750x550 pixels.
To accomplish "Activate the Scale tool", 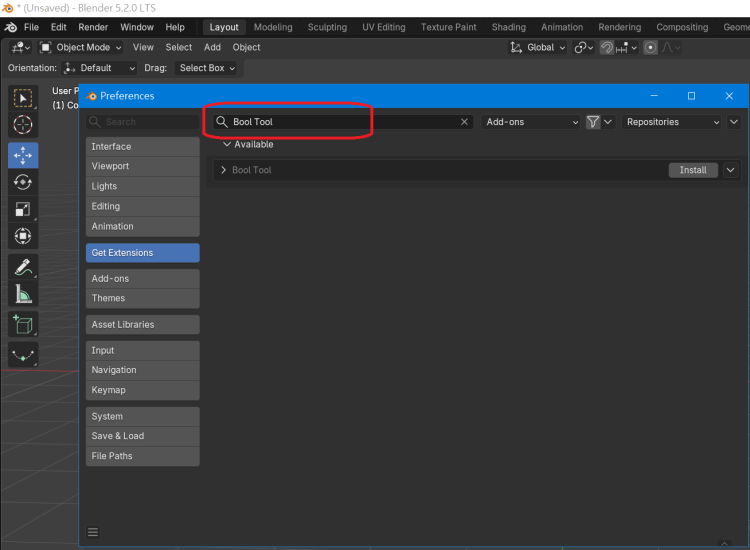I will [x=23, y=209].
